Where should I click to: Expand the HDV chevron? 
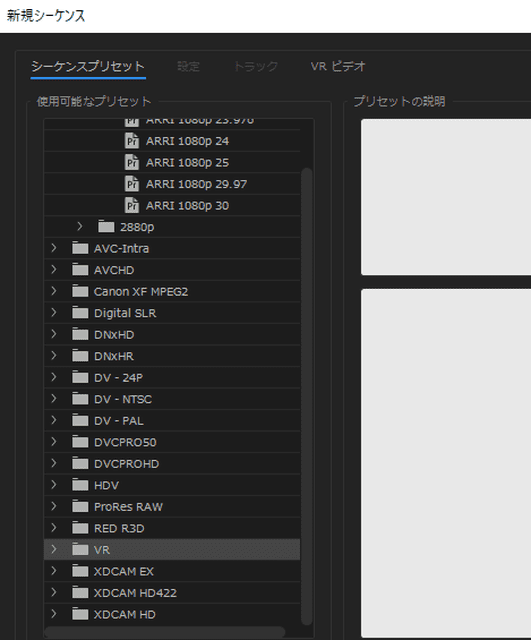click(x=54, y=485)
